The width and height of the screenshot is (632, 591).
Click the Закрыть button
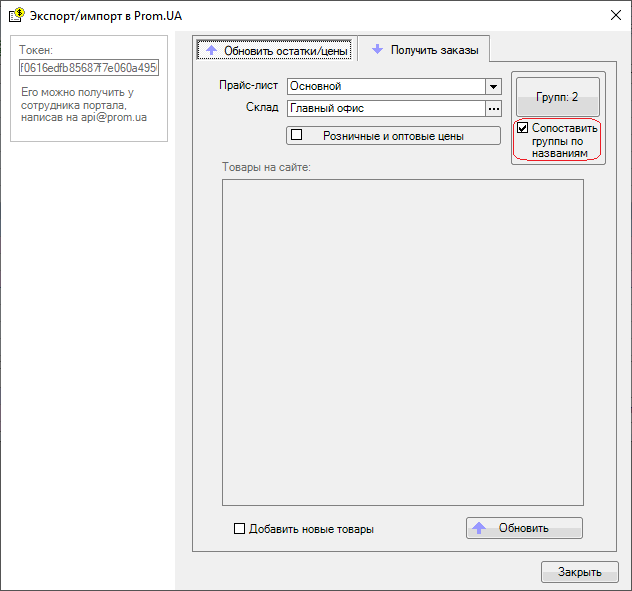point(580,572)
